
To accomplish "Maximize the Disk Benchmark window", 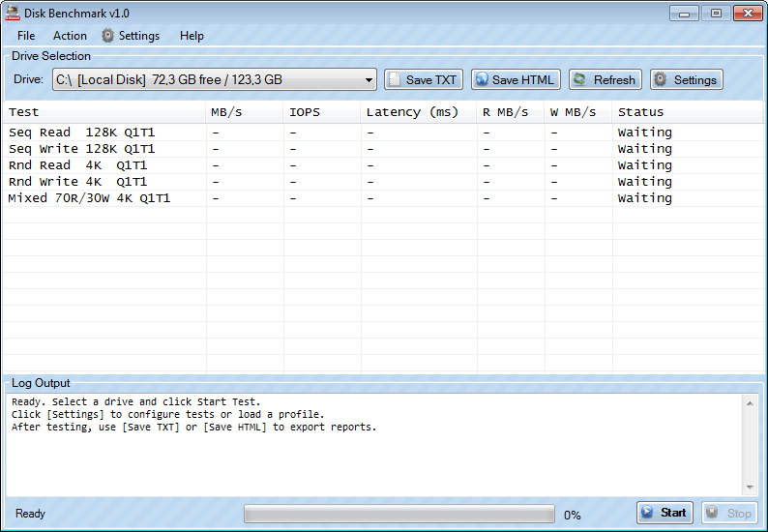I will [716, 14].
